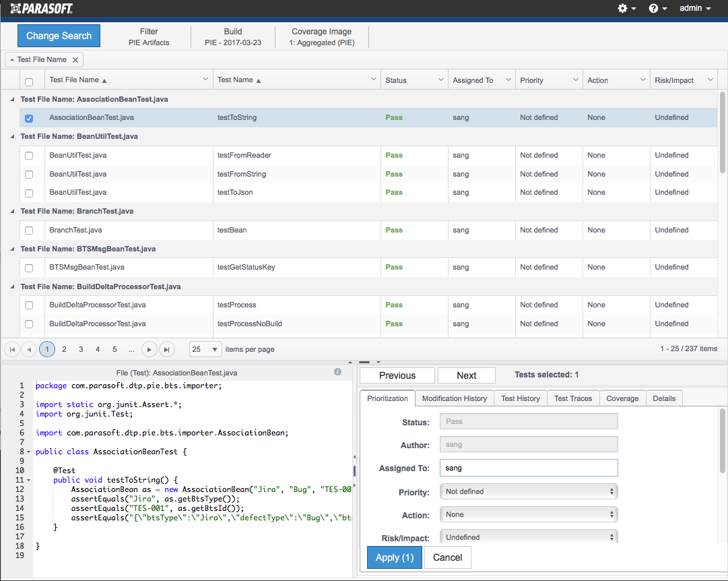Click the Build PIE - 2017-03-23 selector
Image resolution: width=728 pixels, height=581 pixels.
[233, 36]
